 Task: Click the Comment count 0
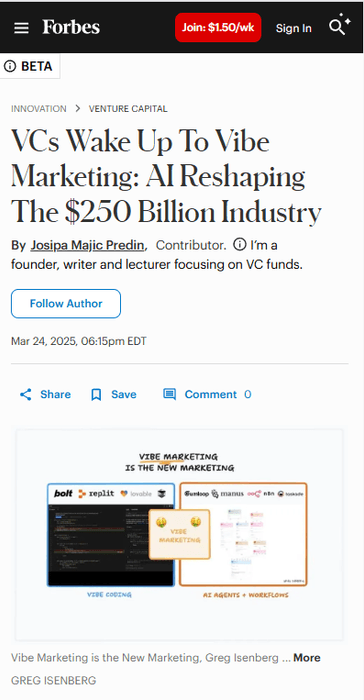[247, 394]
